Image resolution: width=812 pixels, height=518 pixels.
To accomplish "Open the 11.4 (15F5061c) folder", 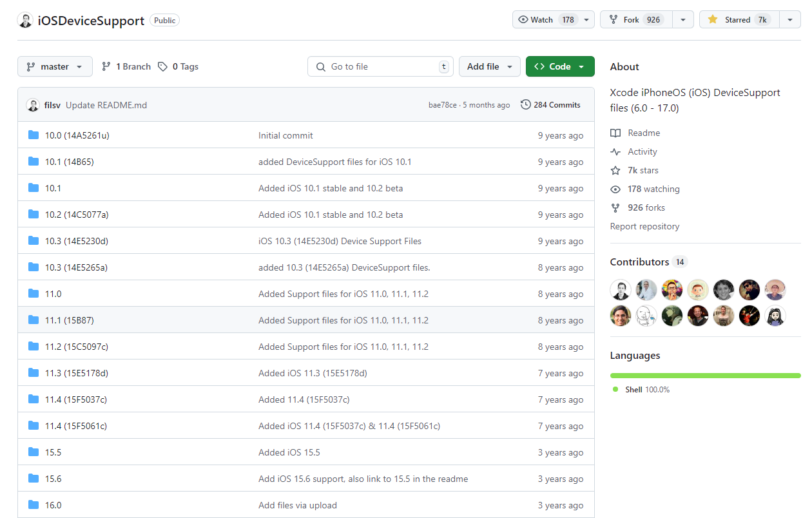I will [x=76, y=426].
